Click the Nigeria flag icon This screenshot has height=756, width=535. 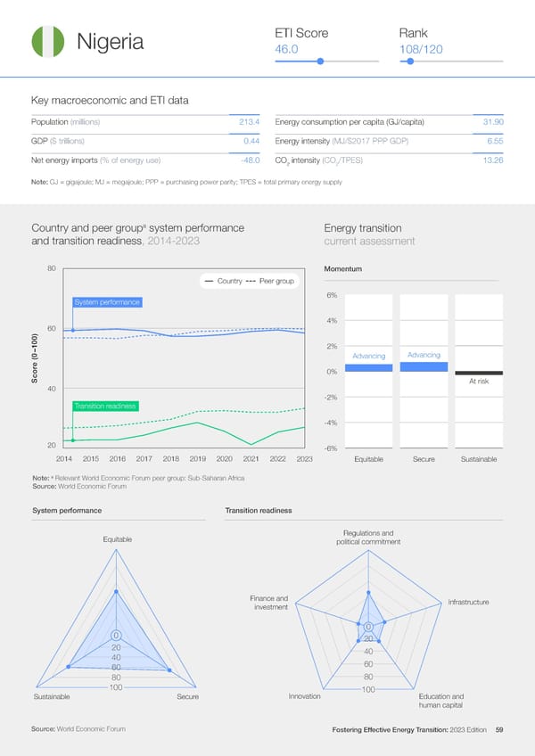46,43
